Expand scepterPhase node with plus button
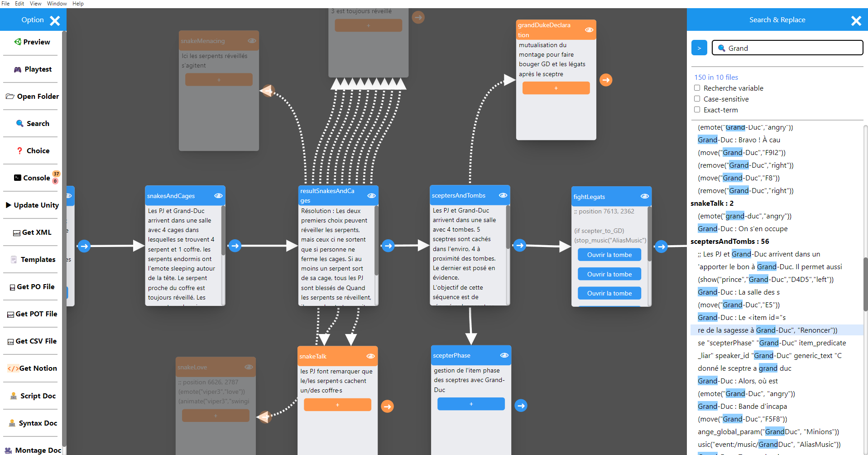 [x=471, y=404]
